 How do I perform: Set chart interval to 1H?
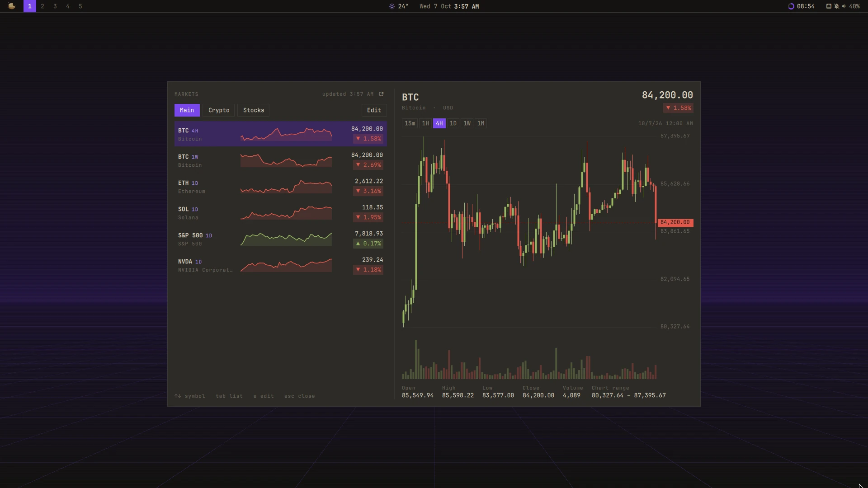425,123
